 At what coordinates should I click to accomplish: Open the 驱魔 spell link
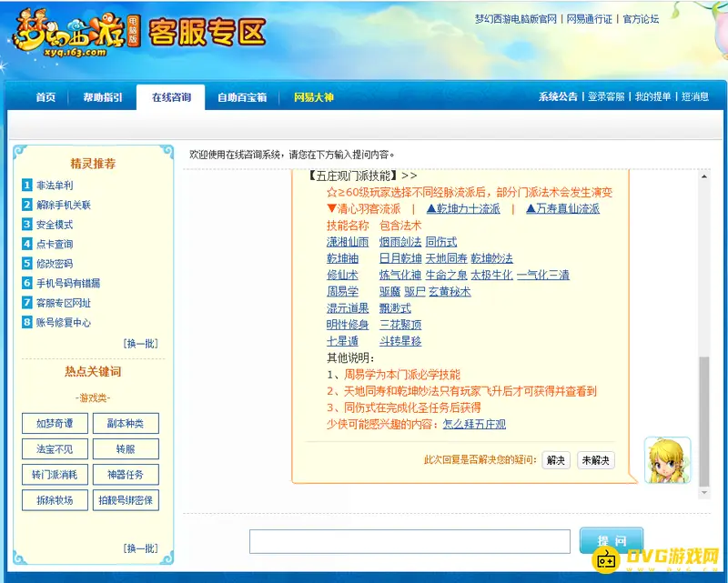[x=389, y=291]
